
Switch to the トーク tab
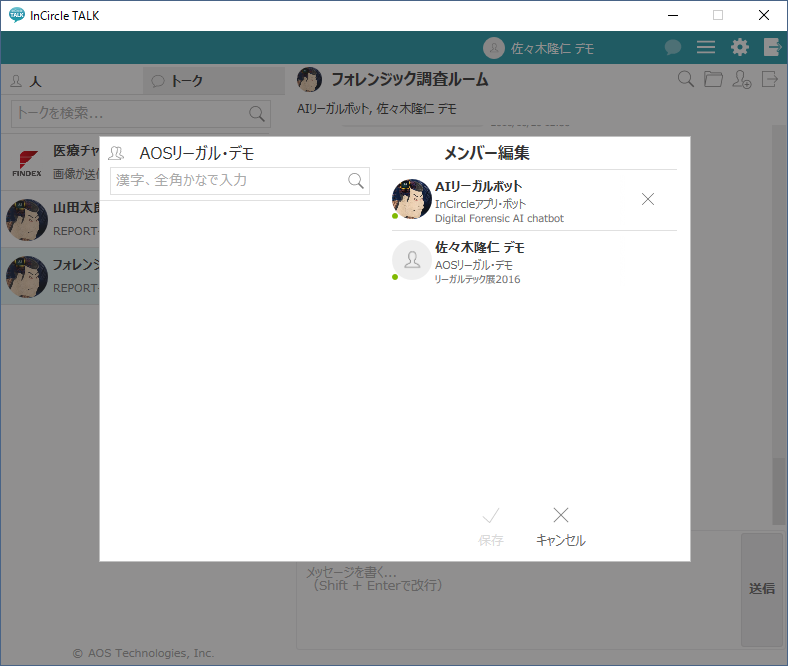click(214, 81)
